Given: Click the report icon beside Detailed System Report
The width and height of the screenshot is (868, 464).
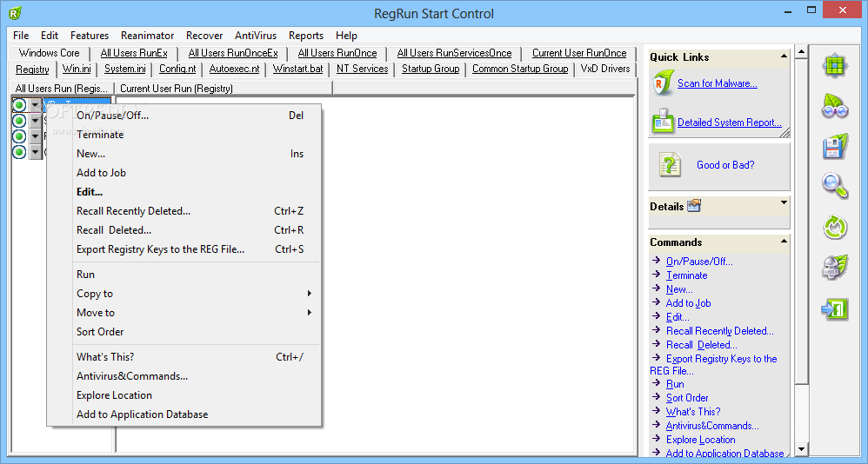Looking at the screenshot, I should coord(663,121).
